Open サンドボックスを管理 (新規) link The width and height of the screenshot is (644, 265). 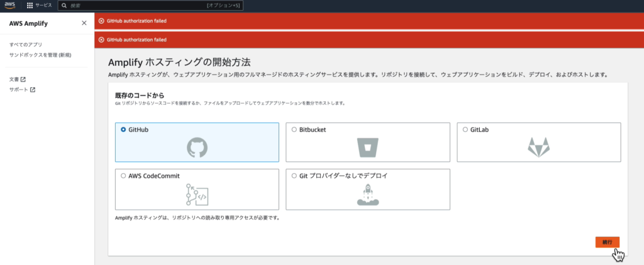point(40,55)
